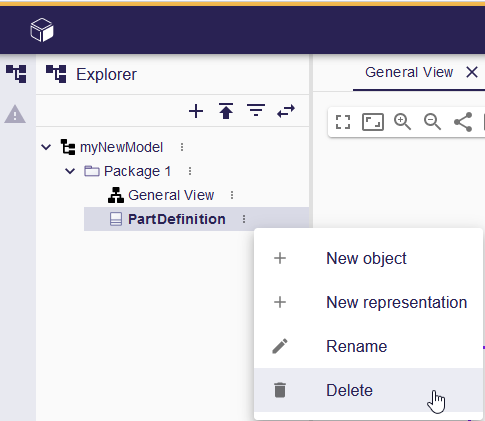Click the General View diagram icon
The height and width of the screenshot is (421, 485).
click(x=116, y=195)
